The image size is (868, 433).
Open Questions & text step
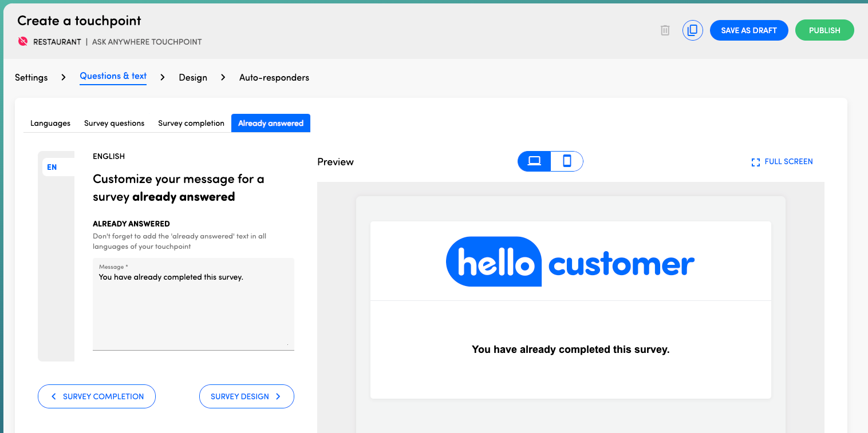click(x=113, y=76)
